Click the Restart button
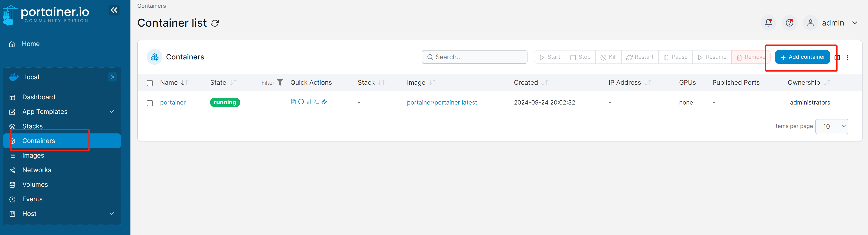Screen dimensions: 868x235 [639, 57]
